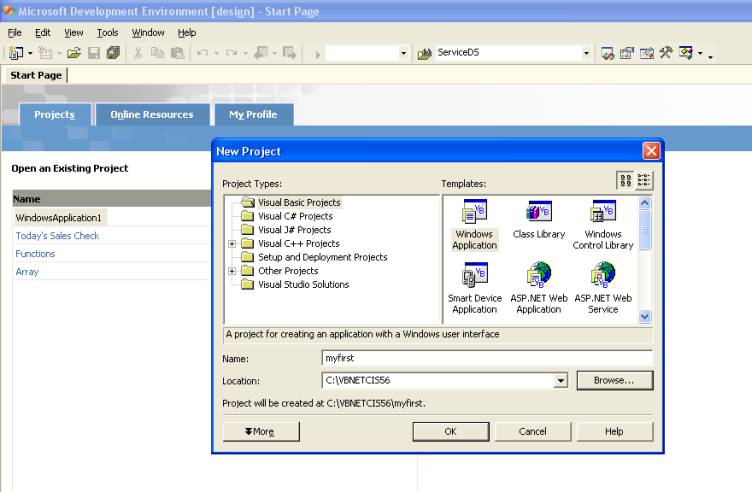Open the Properties Window toolbar icon

click(627, 53)
